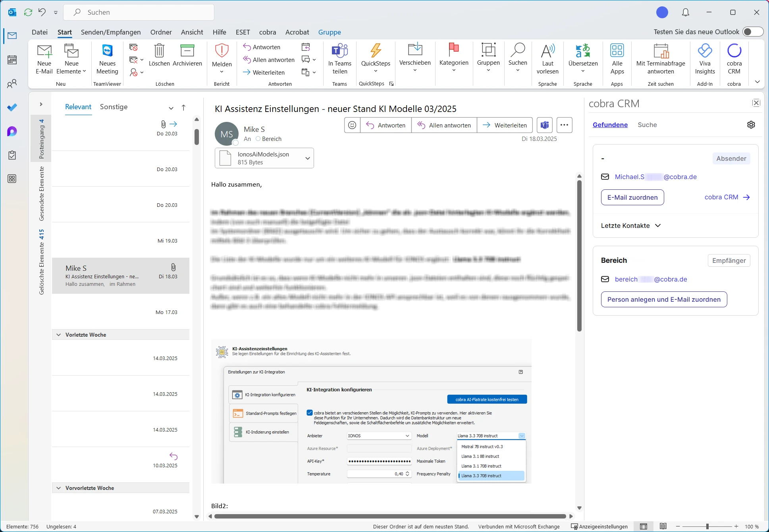This screenshot has width=769, height=532.
Task: Open Quick Access Toolbar customize dropdown
Action: click(56, 12)
